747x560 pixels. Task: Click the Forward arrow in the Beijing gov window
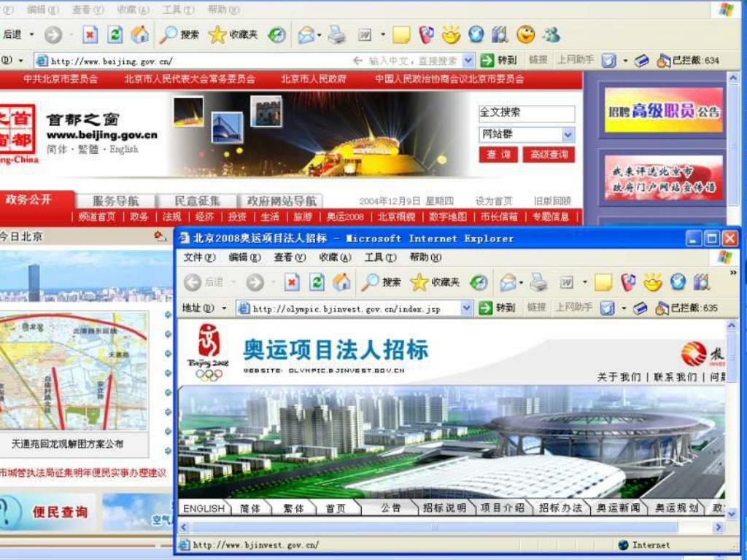53,35
